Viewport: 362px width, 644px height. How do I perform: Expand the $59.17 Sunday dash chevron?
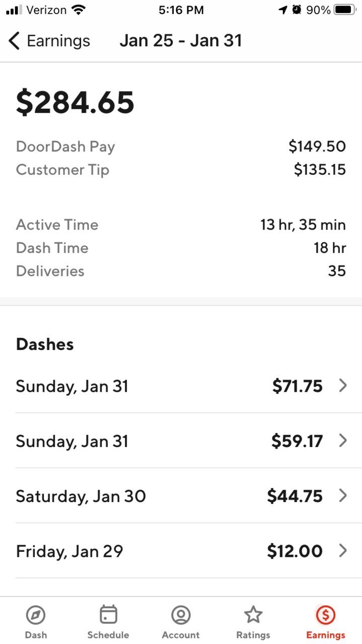coord(343,441)
